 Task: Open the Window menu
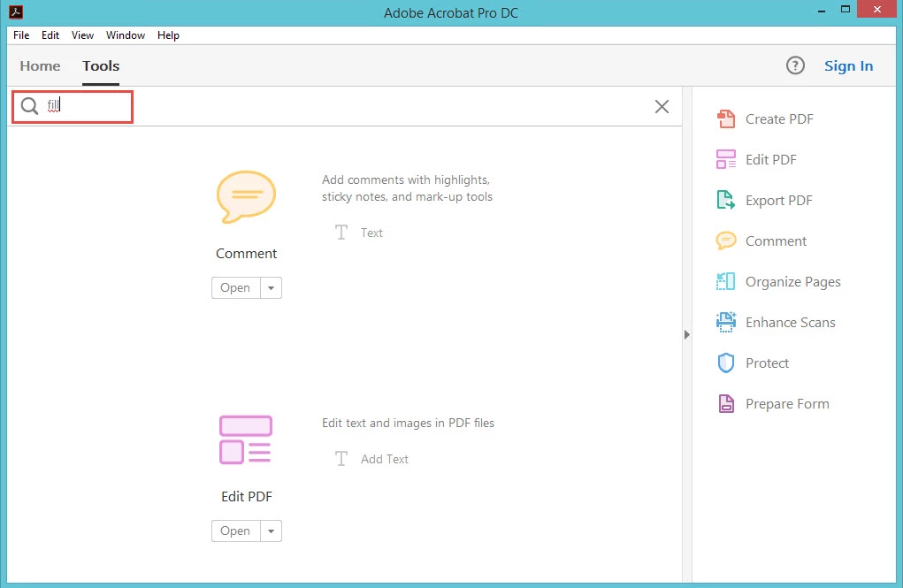[x=126, y=35]
